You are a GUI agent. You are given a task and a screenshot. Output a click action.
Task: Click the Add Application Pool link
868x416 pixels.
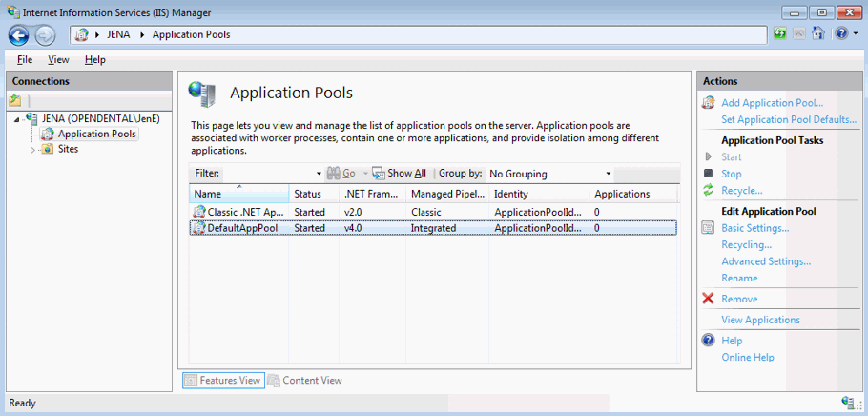[x=773, y=103]
